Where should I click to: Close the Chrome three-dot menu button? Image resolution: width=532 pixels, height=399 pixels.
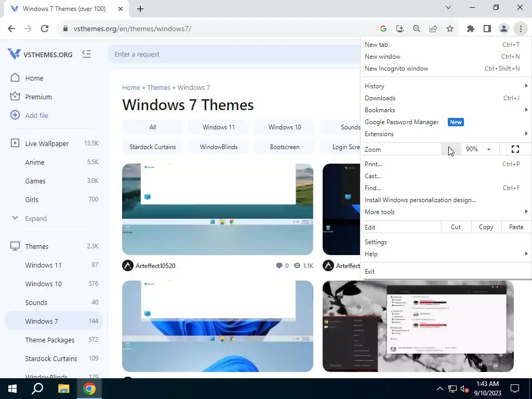tap(521, 29)
